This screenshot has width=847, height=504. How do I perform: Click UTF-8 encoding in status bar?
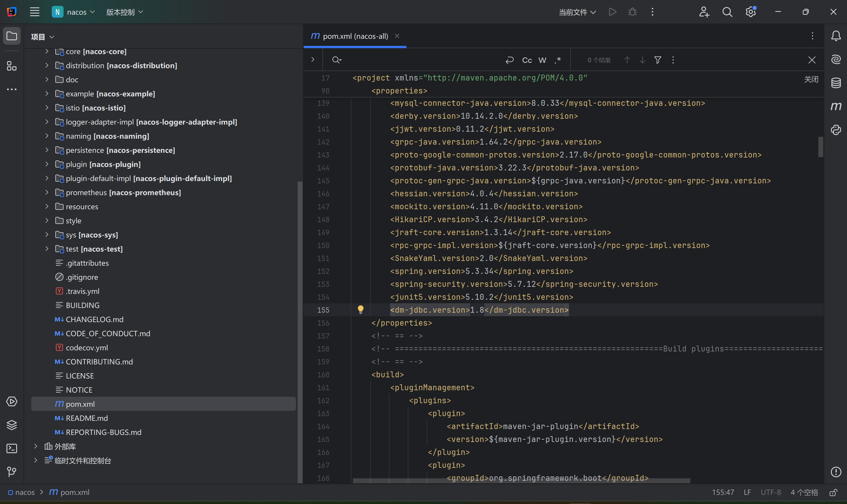click(771, 492)
